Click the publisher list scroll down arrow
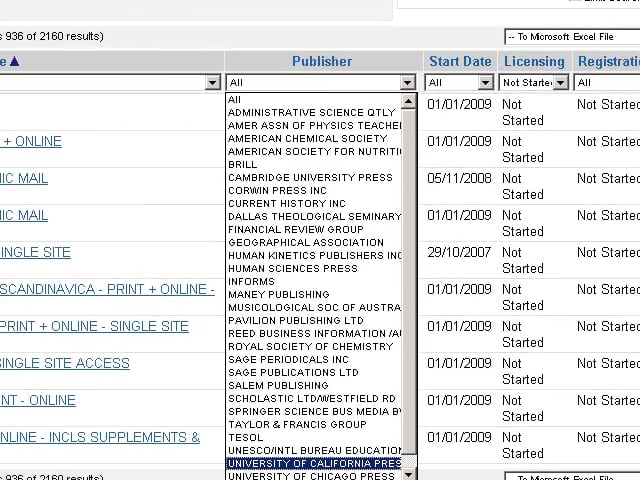This screenshot has height=480, width=640. 409,473
